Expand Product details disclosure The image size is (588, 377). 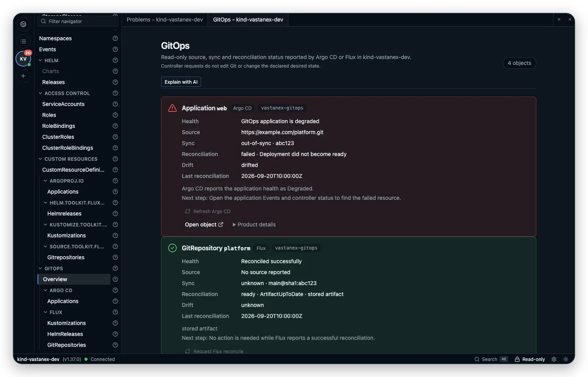pos(254,224)
